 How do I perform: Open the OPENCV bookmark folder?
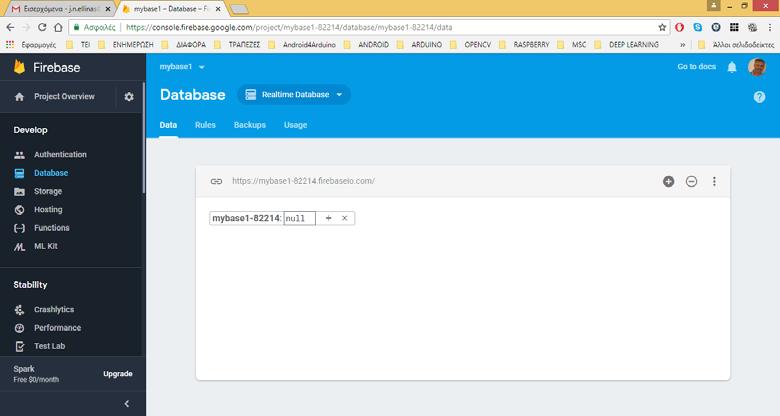471,45
